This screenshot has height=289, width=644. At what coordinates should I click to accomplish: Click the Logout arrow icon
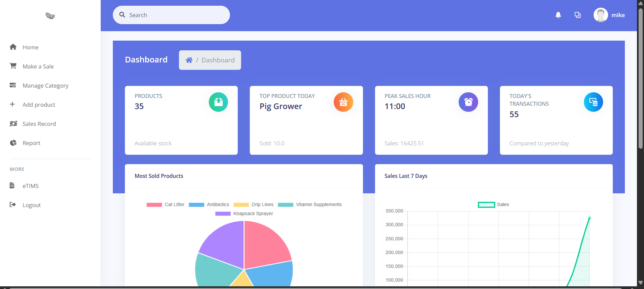pyautogui.click(x=13, y=204)
